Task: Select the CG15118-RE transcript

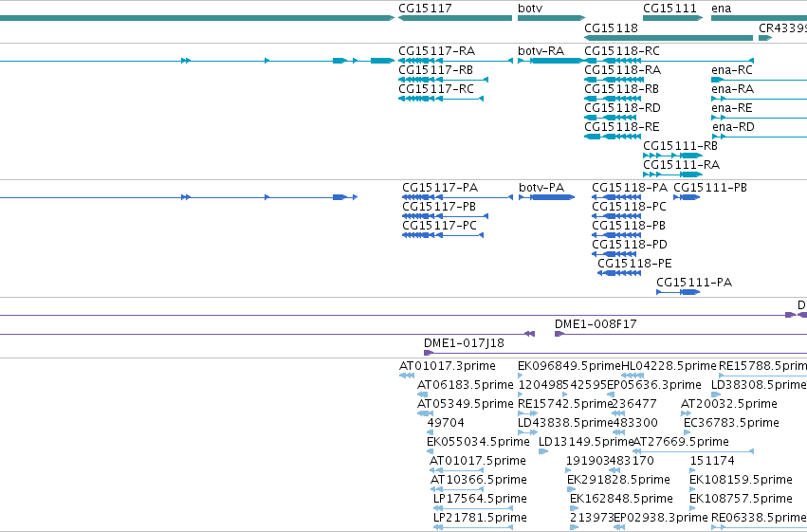Action: pos(613,137)
